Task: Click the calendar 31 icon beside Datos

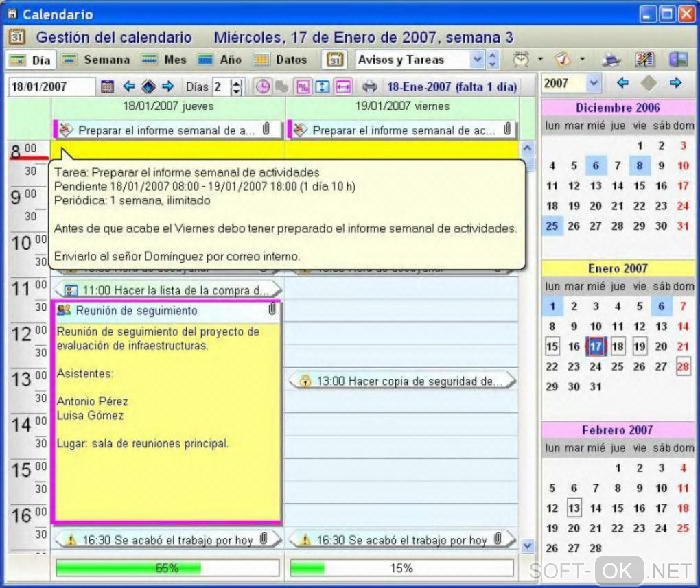Action: tap(335, 60)
